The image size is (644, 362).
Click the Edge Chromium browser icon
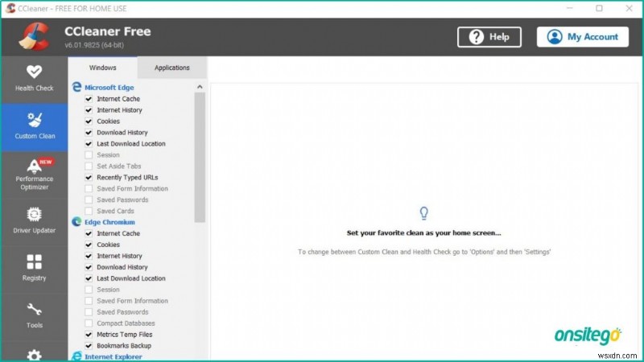point(76,222)
